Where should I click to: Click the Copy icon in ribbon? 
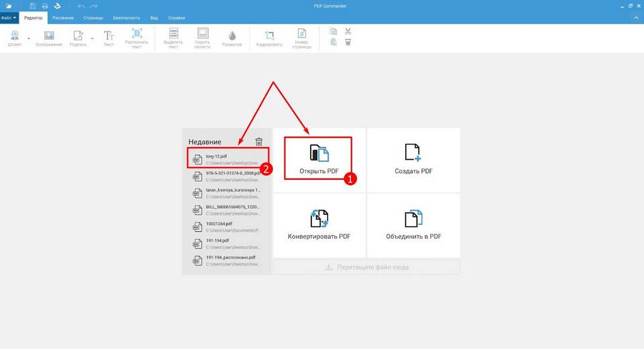pyautogui.click(x=333, y=32)
